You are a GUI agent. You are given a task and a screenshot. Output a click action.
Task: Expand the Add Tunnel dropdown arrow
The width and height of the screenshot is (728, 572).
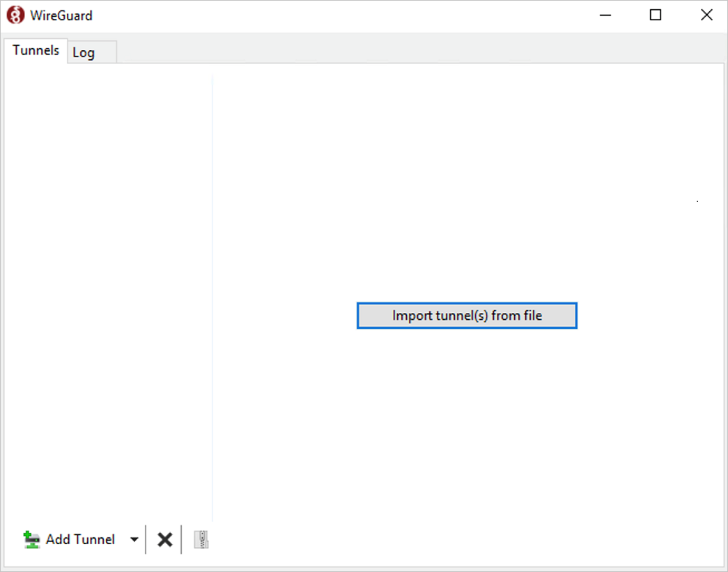tap(134, 539)
